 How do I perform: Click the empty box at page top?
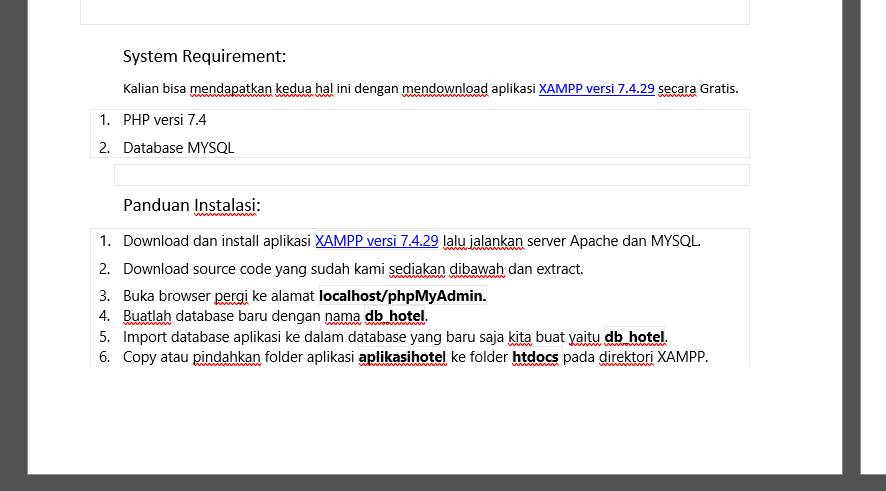coord(414,11)
